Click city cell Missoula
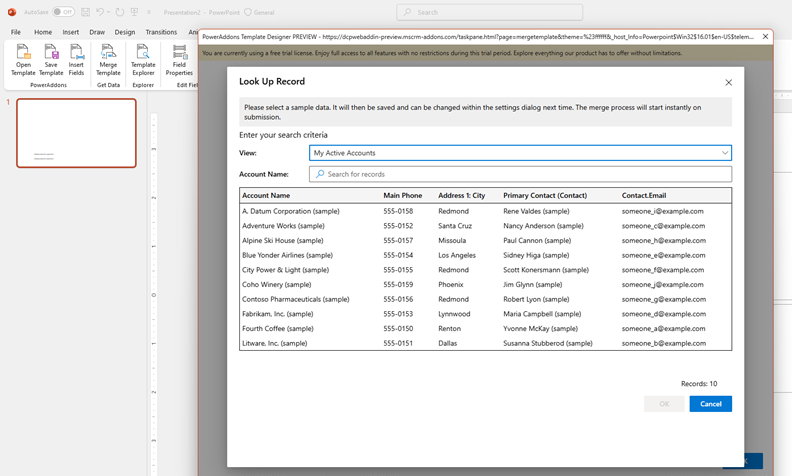This screenshot has height=476, width=792. pos(452,241)
